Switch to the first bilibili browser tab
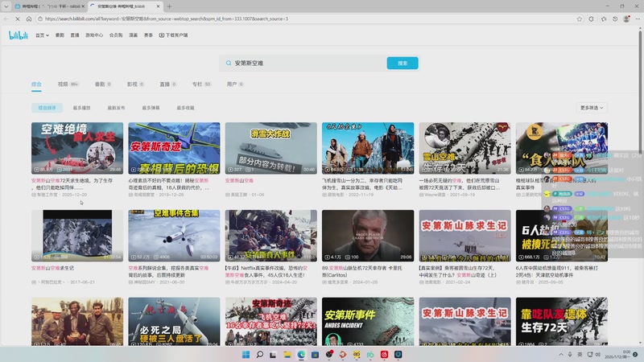This screenshot has height=362, width=644. point(48,6)
